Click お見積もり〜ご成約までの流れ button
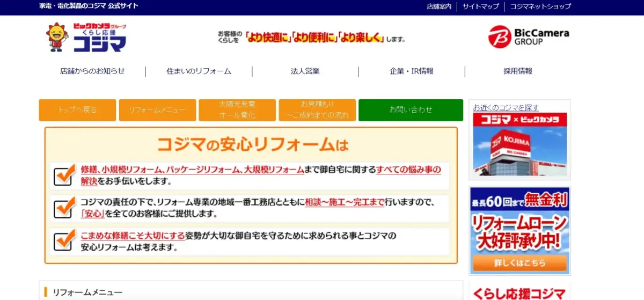Screen dimensions: 644x300 317,110
